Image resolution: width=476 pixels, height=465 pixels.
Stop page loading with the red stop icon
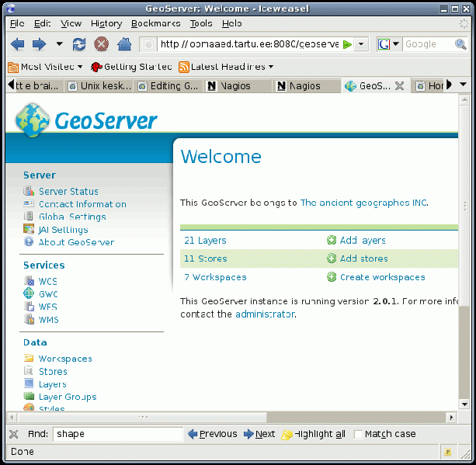coord(102,44)
